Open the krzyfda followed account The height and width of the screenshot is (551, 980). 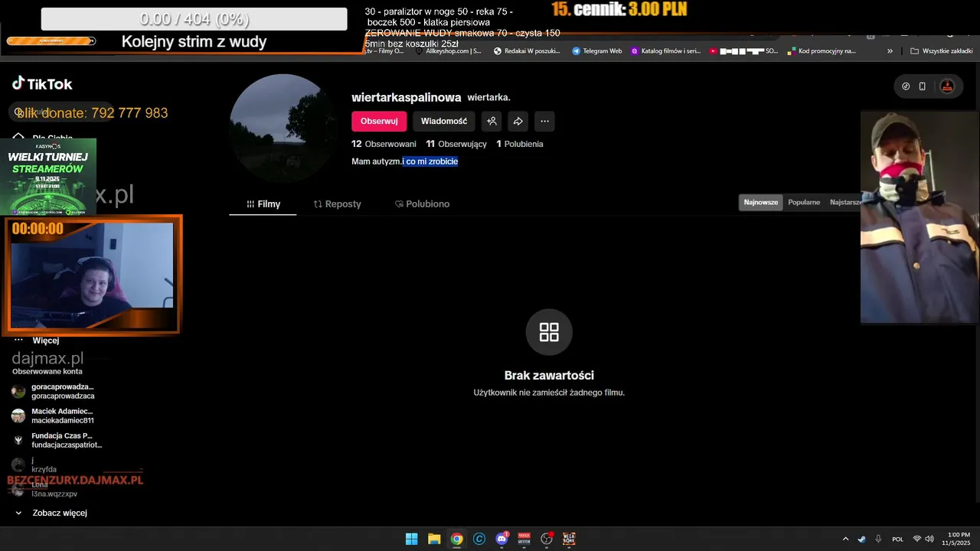[x=44, y=465]
